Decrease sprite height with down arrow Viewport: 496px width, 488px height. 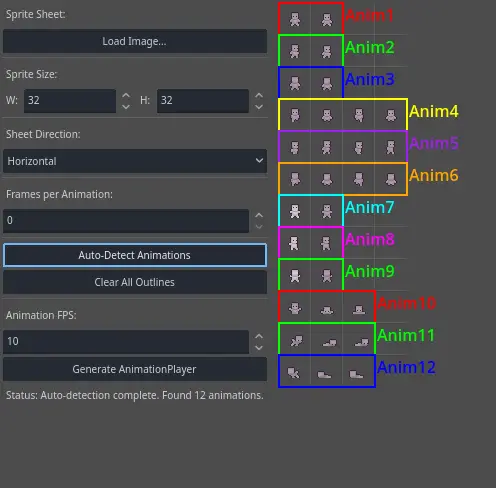tap(259, 107)
